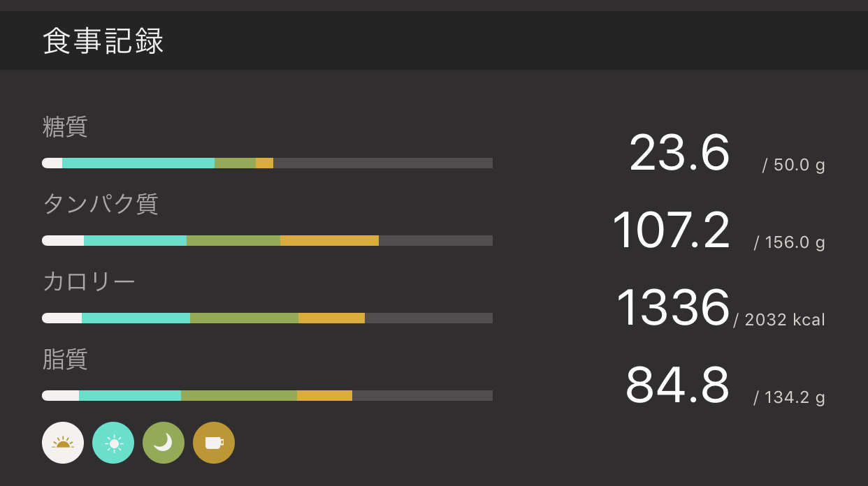Click the 84.8 fat intake value
868x486 pixels.
[x=677, y=385]
